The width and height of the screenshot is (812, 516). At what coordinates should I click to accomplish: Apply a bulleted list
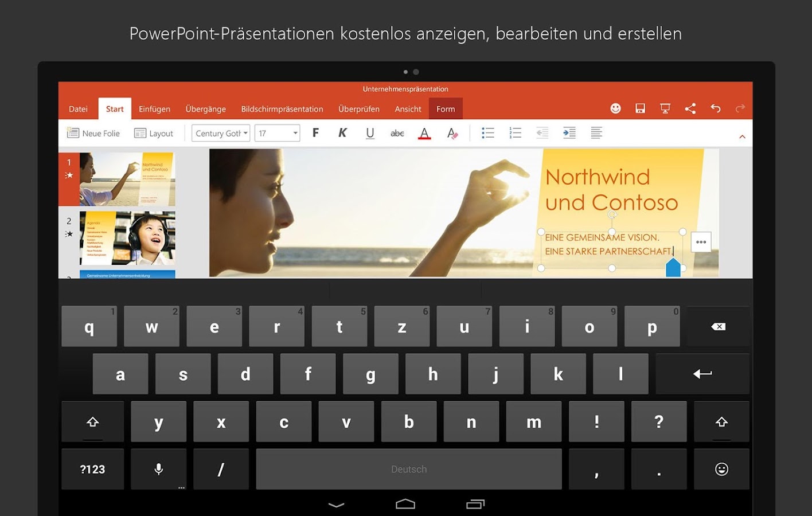pyautogui.click(x=488, y=132)
